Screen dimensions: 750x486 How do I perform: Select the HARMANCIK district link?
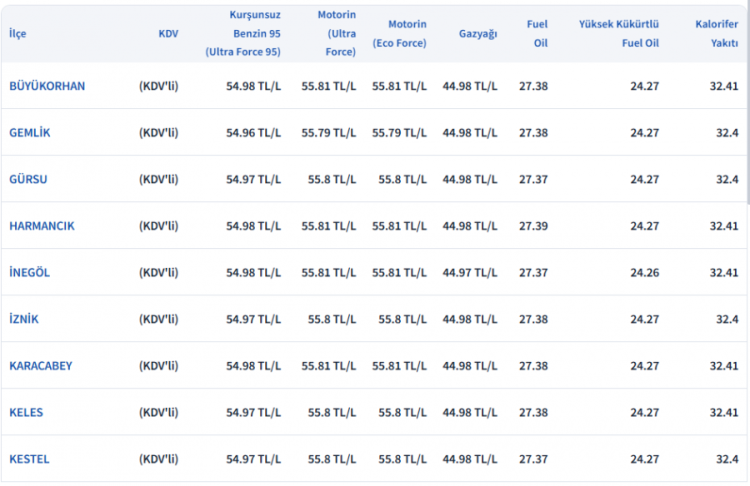pos(42,226)
